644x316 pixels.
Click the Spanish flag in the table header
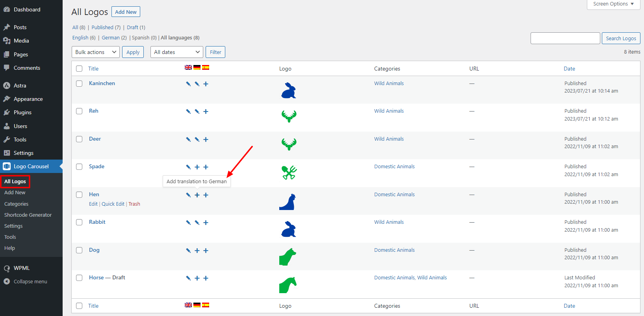[x=206, y=68]
